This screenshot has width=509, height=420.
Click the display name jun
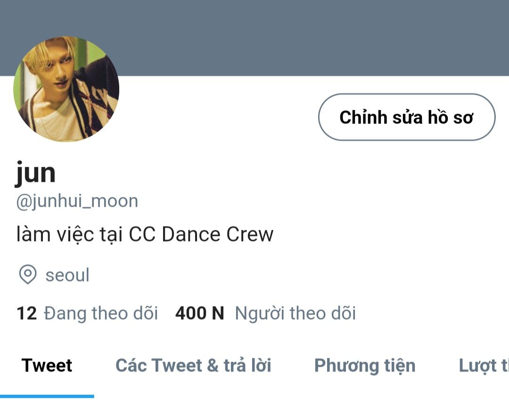[x=35, y=173]
